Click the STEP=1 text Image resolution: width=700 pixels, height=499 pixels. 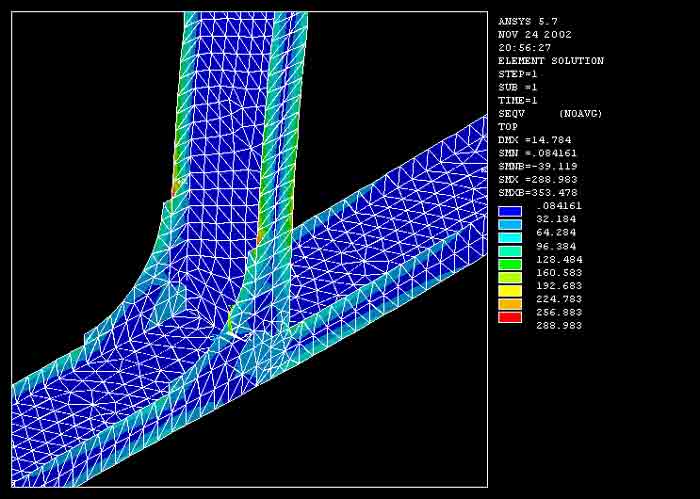coord(517,74)
